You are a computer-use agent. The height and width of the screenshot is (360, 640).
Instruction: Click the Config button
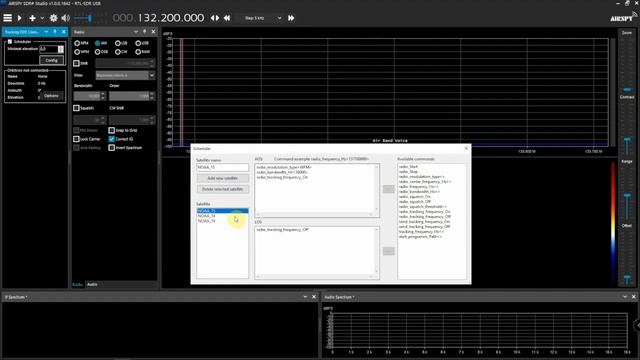51,60
